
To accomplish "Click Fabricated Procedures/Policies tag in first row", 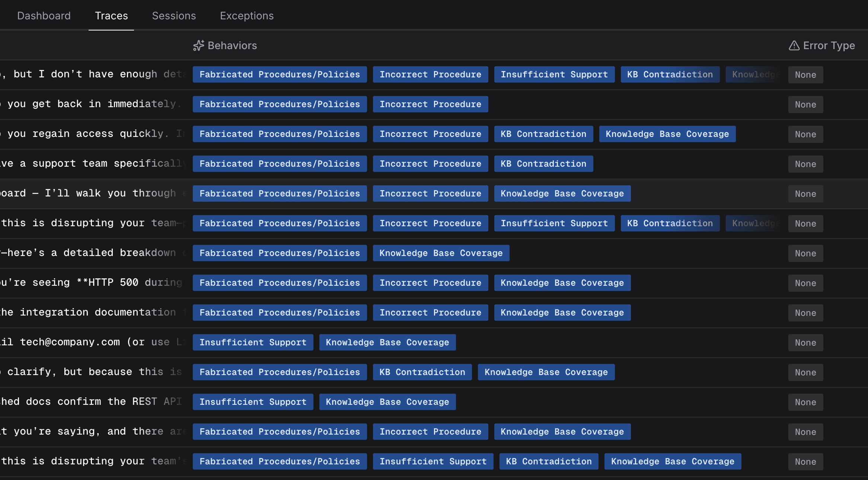I will coord(280,74).
